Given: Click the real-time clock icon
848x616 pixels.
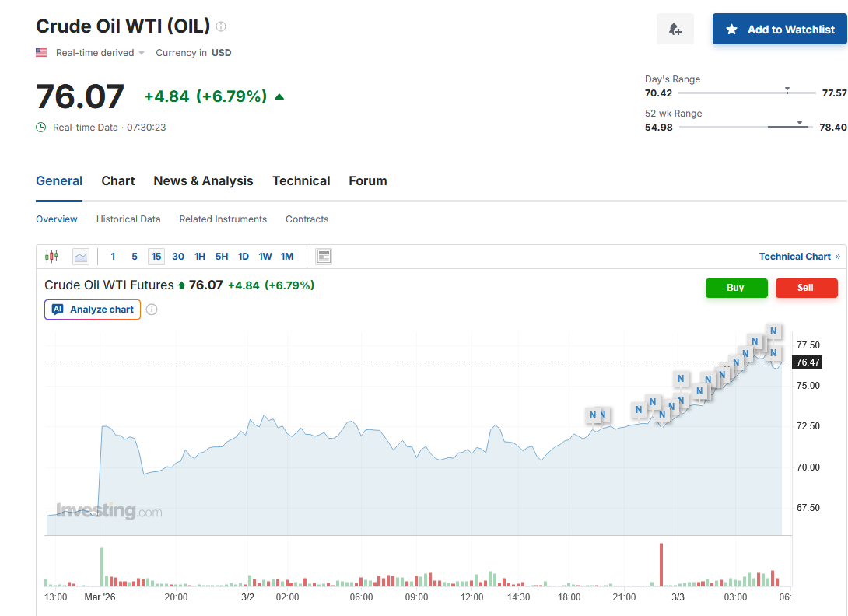Looking at the screenshot, I should [x=41, y=127].
